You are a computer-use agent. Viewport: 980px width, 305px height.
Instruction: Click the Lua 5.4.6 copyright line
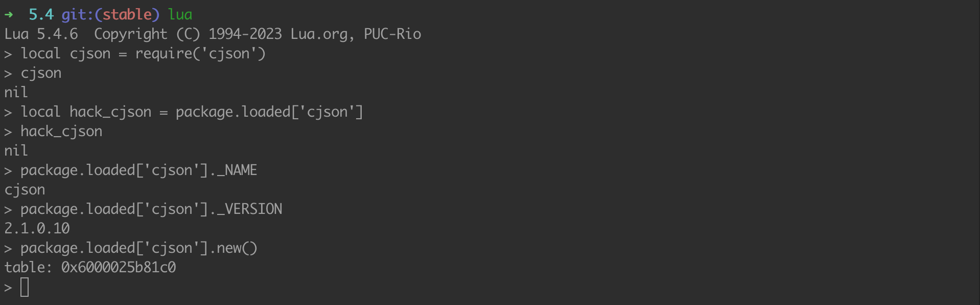[213, 34]
